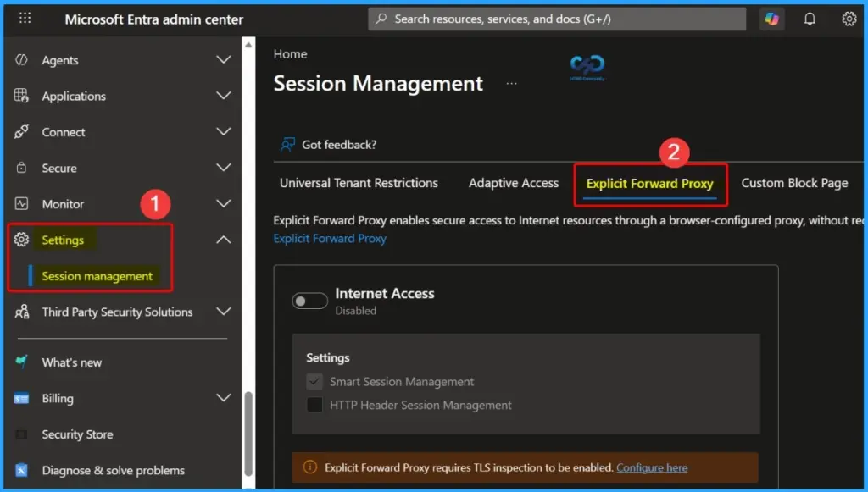Image resolution: width=868 pixels, height=492 pixels.
Task: Open Copilot from the top bar
Action: [771, 19]
